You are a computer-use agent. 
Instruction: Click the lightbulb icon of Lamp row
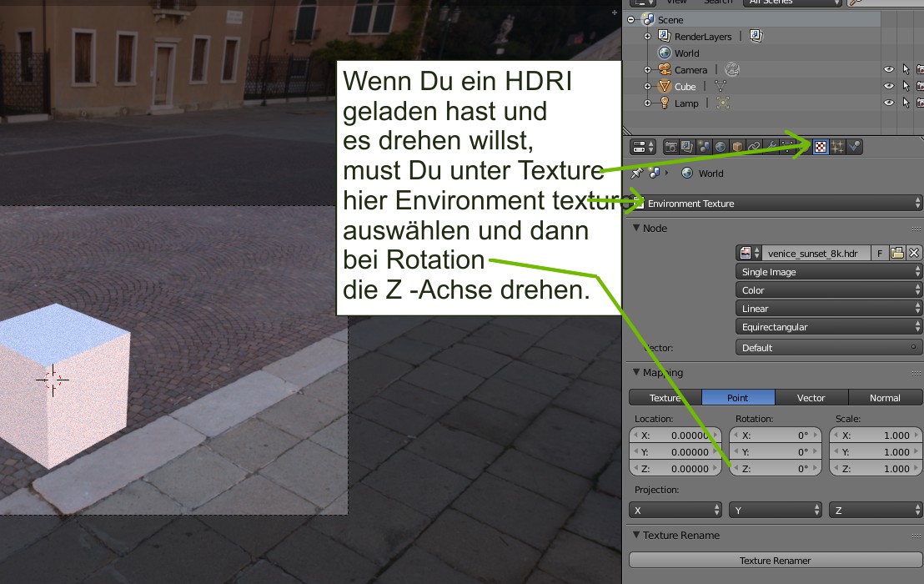tap(665, 103)
